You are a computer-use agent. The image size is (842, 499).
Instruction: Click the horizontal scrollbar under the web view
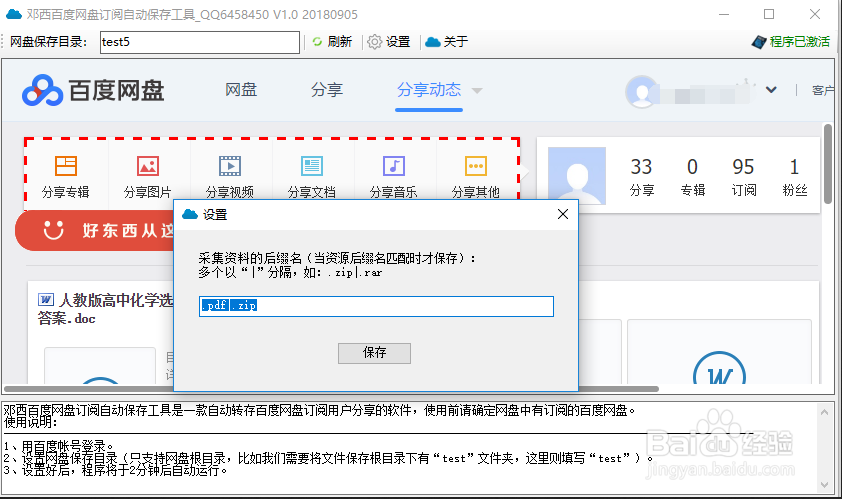(x=331, y=389)
